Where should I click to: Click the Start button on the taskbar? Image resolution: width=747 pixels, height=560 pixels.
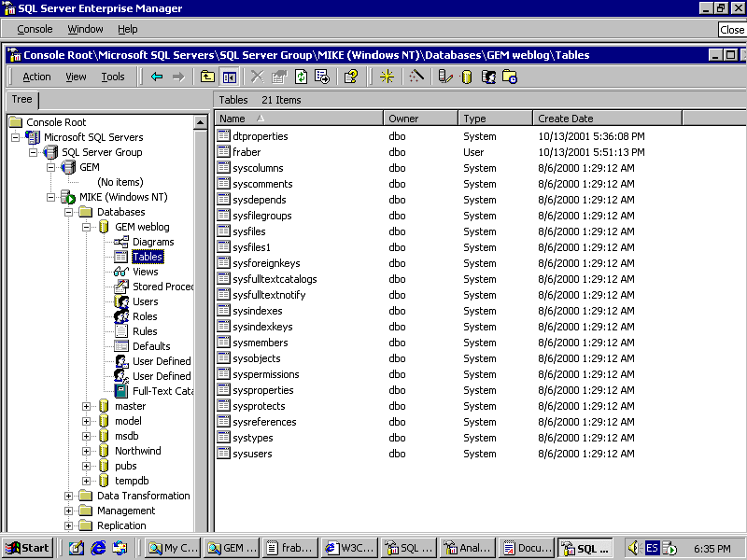[27, 548]
